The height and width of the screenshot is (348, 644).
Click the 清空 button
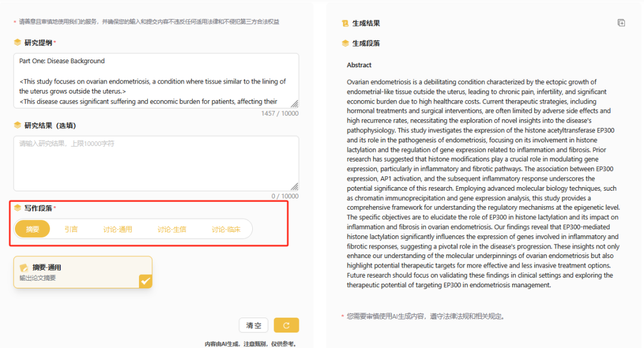tap(253, 325)
